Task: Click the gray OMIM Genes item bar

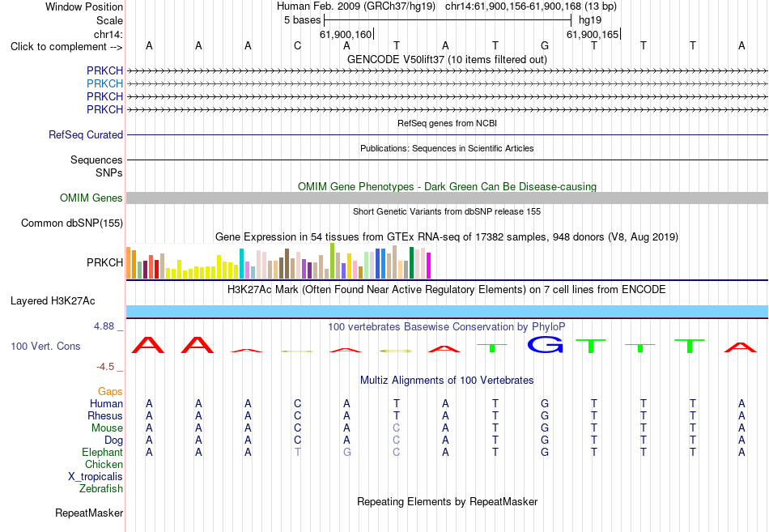Action: 447,198
